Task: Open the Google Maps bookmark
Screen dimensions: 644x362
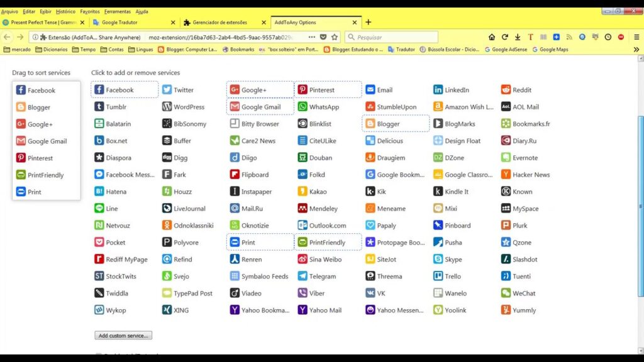Action: click(550, 50)
